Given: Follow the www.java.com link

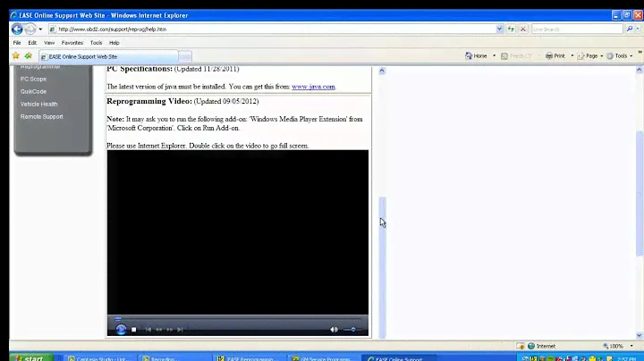Looking at the screenshot, I should click(x=313, y=87).
